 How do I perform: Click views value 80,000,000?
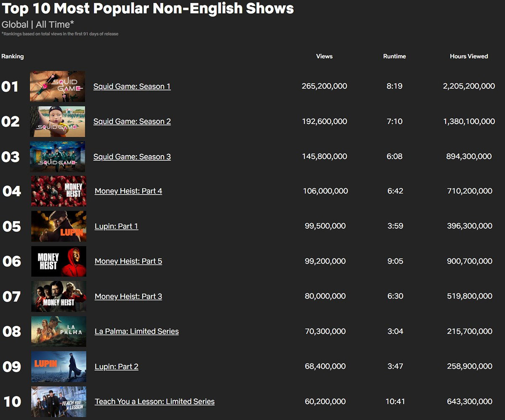tap(325, 296)
